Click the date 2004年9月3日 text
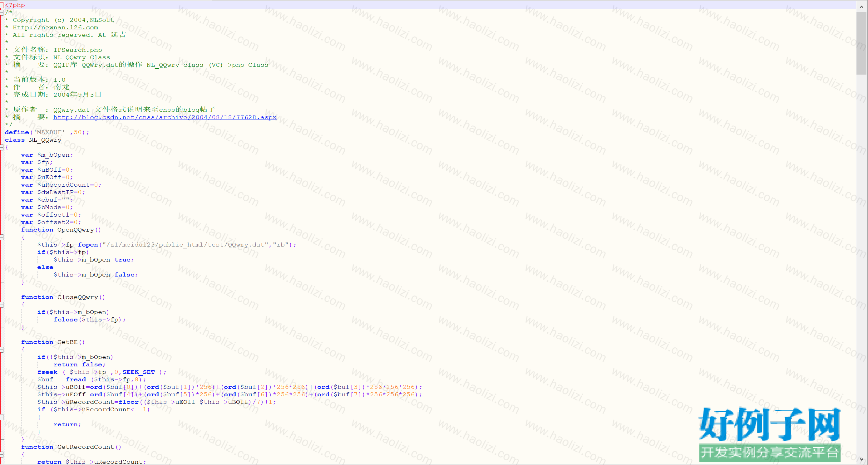The height and width of the screenshot is (465, 868). point(77,95)
